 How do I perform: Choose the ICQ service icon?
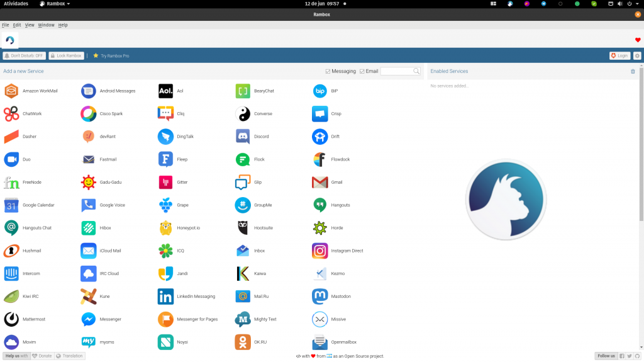click(x=165, y=251)
